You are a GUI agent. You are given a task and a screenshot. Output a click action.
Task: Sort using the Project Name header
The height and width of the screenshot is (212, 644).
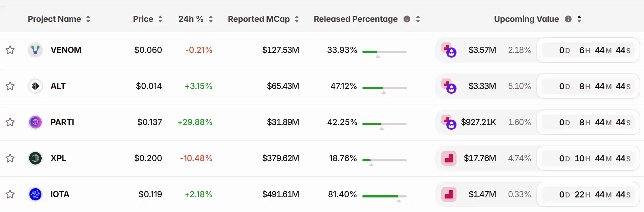click(88, 19)
